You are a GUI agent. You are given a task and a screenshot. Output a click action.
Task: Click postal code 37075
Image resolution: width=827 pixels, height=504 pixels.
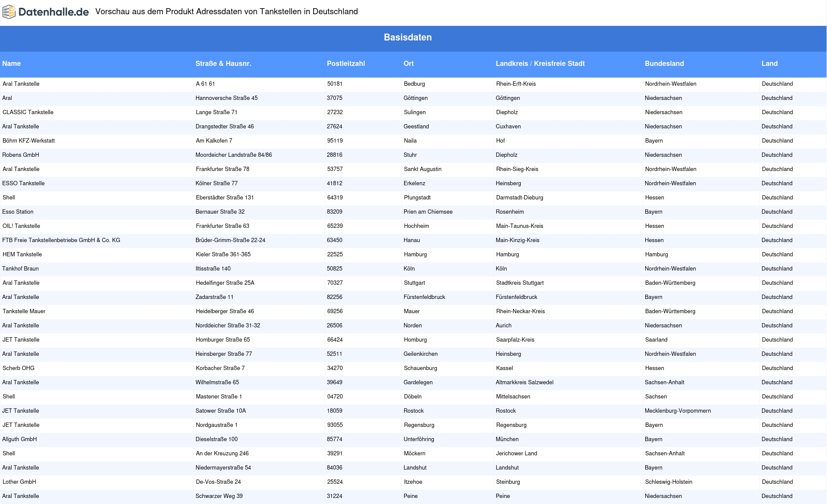tap(334, 98)
